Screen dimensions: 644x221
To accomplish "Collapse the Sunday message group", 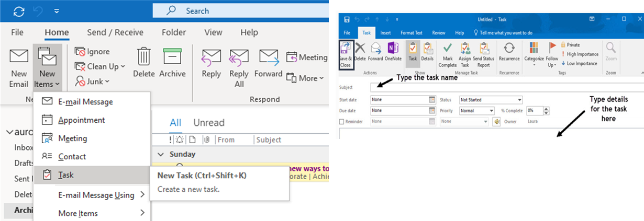I will (x=160, y=155).
